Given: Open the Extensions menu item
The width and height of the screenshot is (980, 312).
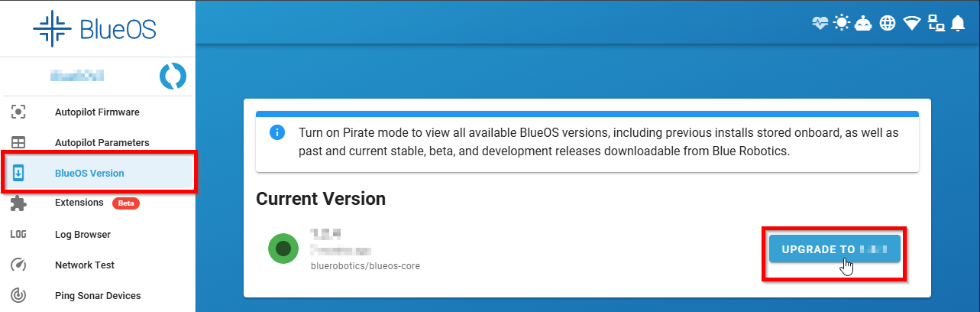Looking at the screenshot, I should (x=79, y=203).
